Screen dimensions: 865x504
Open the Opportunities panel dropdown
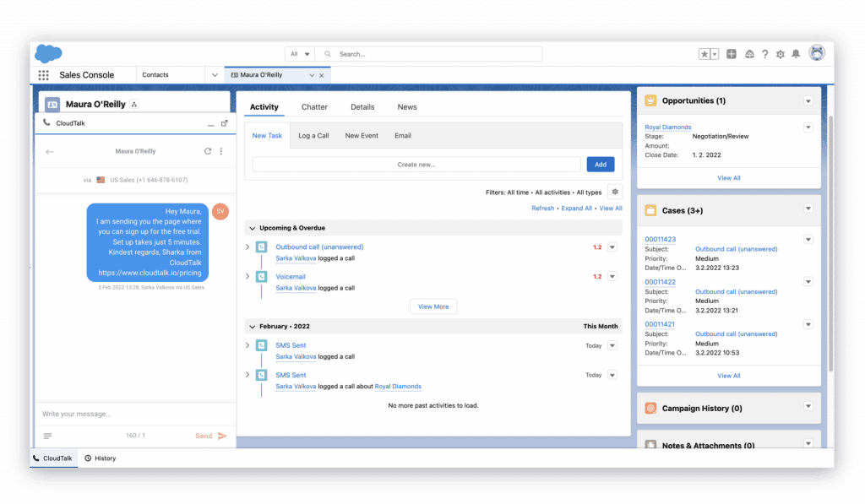808,101
